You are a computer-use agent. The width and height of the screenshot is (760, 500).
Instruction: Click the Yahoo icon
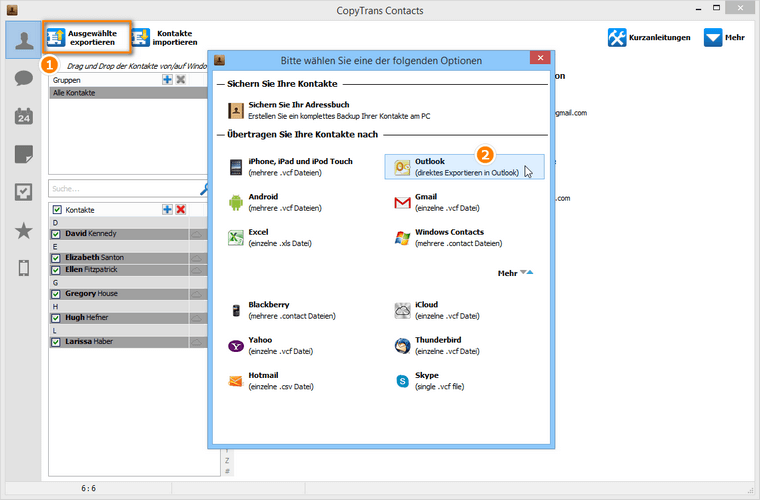236,346
